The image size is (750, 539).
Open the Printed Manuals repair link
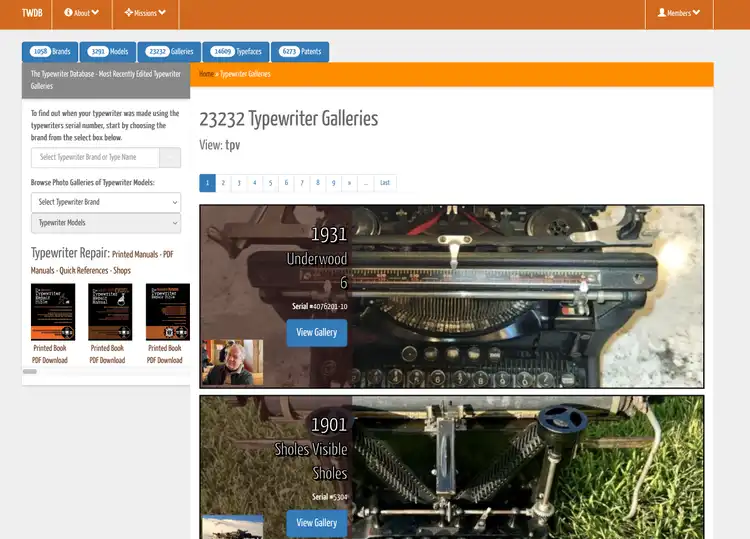135,254
